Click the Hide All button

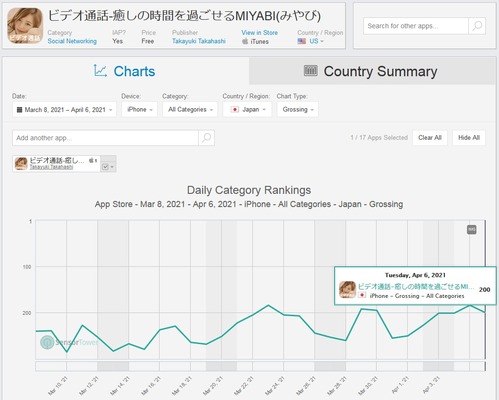(x=469, y=138)
